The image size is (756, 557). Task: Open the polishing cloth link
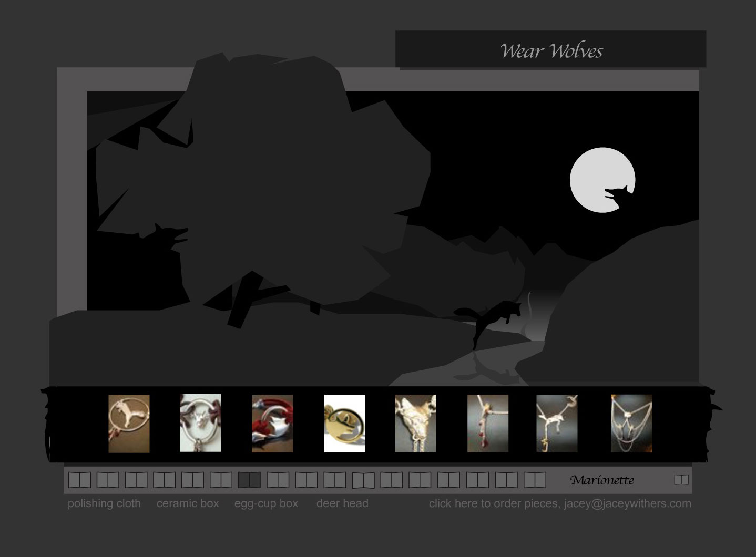(104, 503)
